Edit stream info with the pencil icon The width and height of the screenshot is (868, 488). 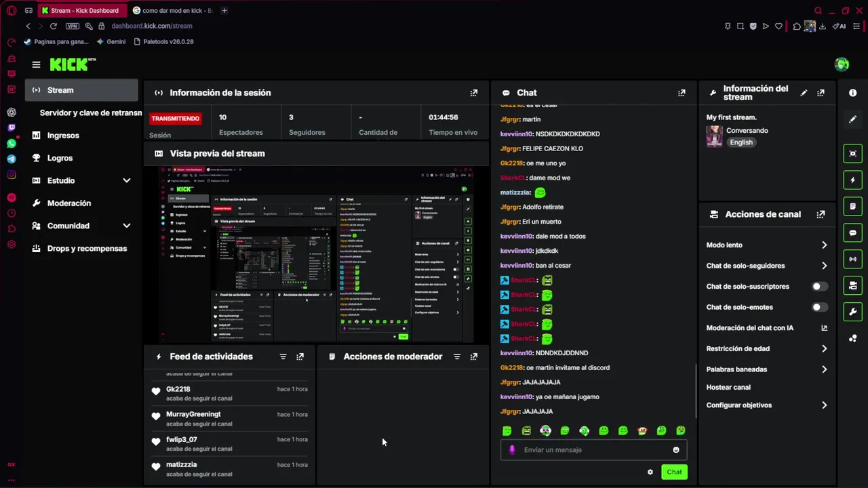coord(804,93)
